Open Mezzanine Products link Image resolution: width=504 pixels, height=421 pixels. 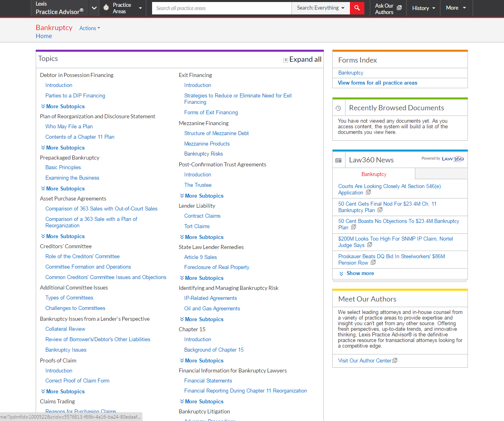pos(207,144)
